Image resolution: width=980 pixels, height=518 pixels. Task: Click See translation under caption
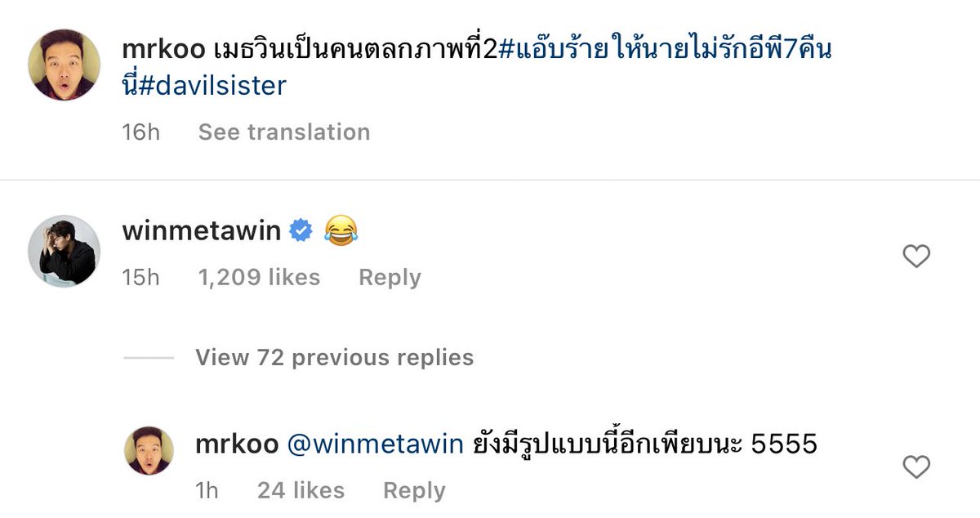tap(284, 132)
